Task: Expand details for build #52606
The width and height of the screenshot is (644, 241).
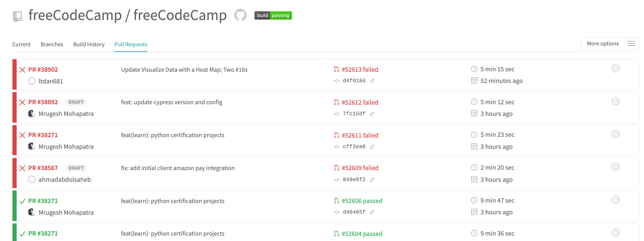Action: (362, 201)
